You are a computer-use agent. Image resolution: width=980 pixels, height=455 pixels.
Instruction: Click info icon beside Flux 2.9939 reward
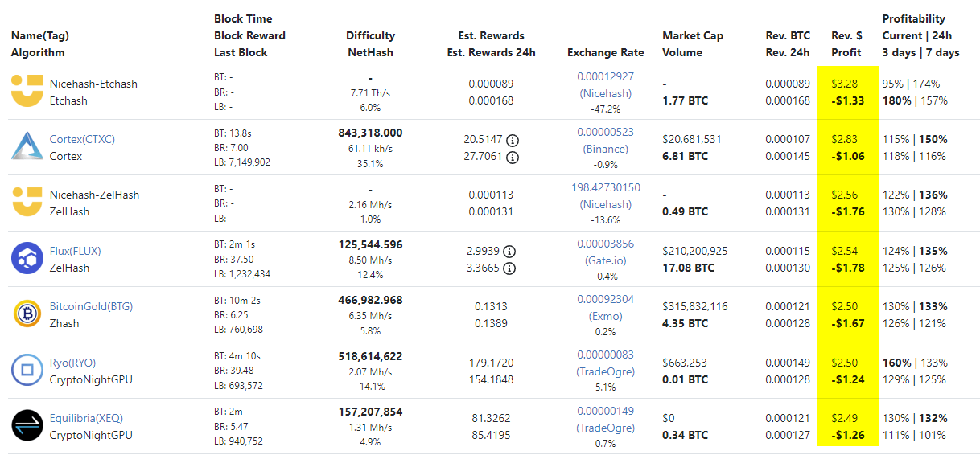click(x=509, y=251)
